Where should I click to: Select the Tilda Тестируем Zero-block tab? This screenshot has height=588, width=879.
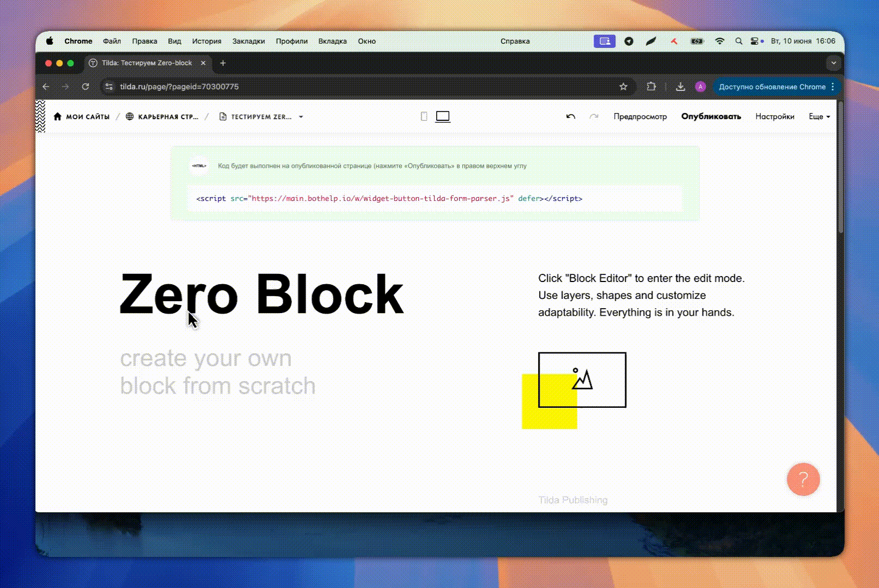pyautogui.click(x=147, y=63)
